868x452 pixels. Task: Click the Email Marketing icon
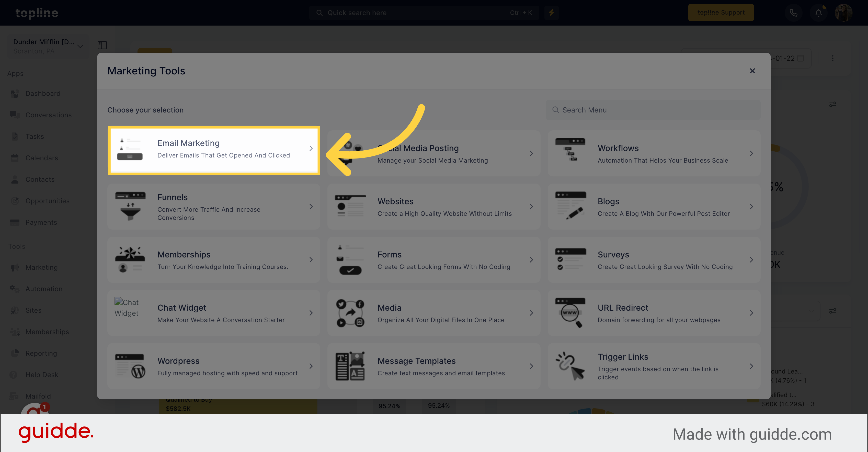[x=130, y=149]
